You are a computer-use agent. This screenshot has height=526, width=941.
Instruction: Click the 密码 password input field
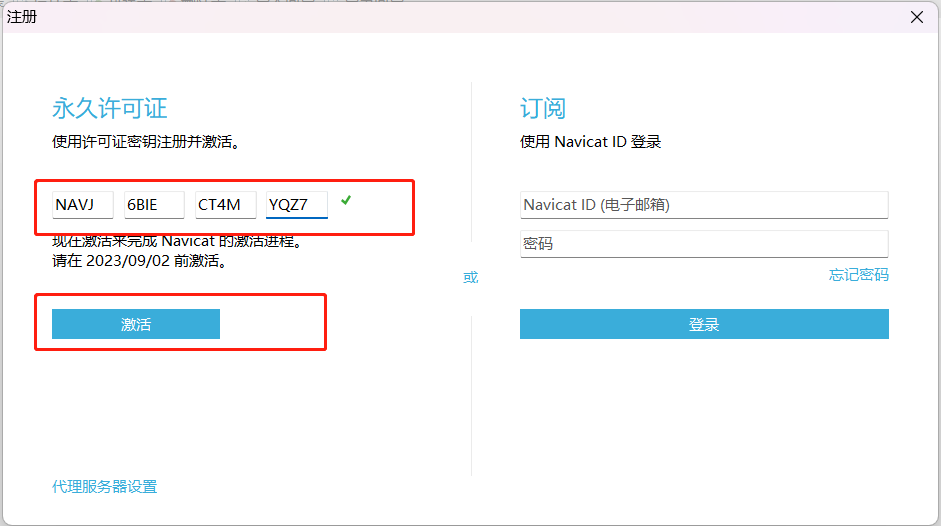click(x=704, y=244)
